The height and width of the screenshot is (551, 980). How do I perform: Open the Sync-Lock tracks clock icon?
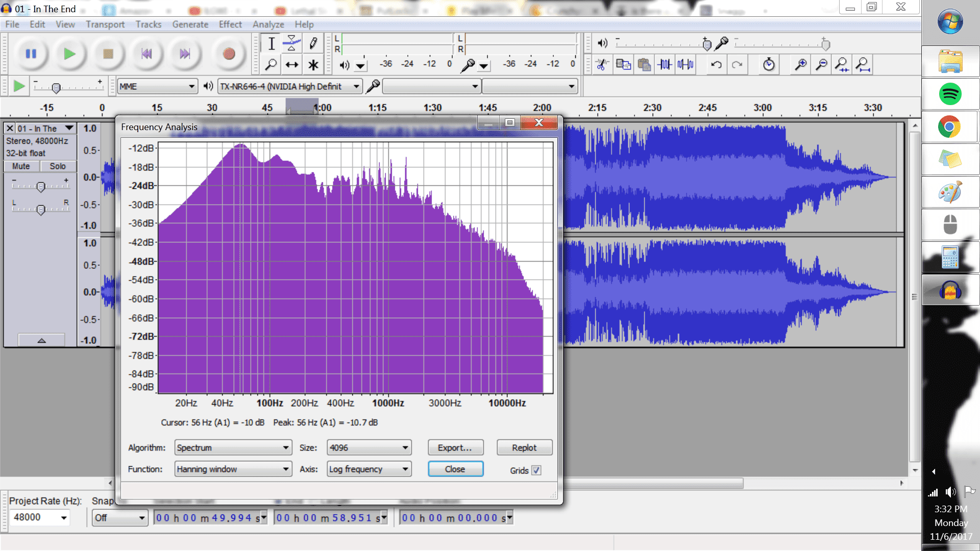(x=769, y=65)
